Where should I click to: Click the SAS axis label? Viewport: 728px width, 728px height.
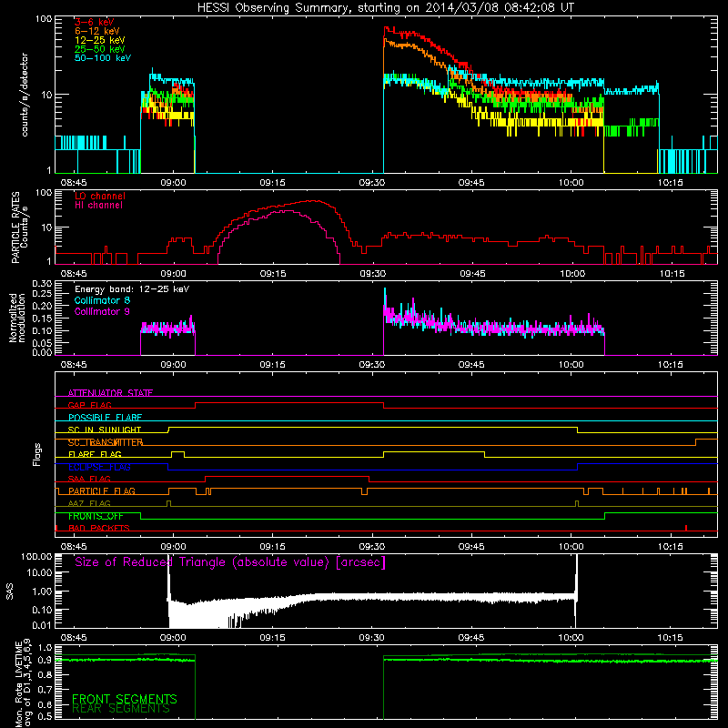[x=10, y=591]
